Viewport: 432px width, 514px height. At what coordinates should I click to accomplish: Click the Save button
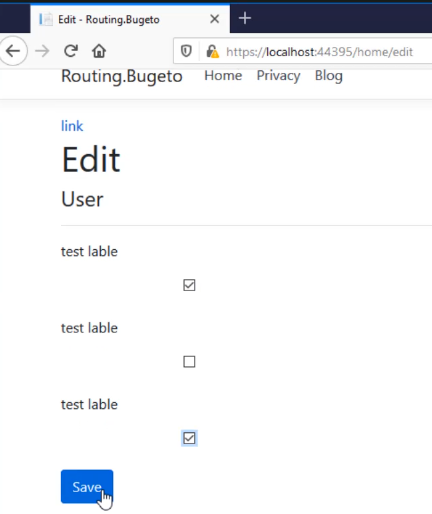click(87, 487)
